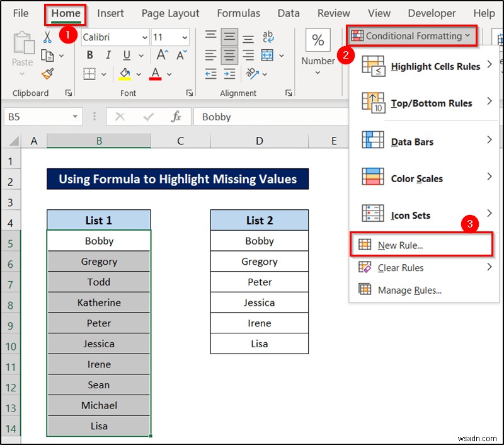Image resolution: width=504 pixels, height=445 pixels.
Task: Click the Name Box showing B5
Action: click(x=38, y=117)
